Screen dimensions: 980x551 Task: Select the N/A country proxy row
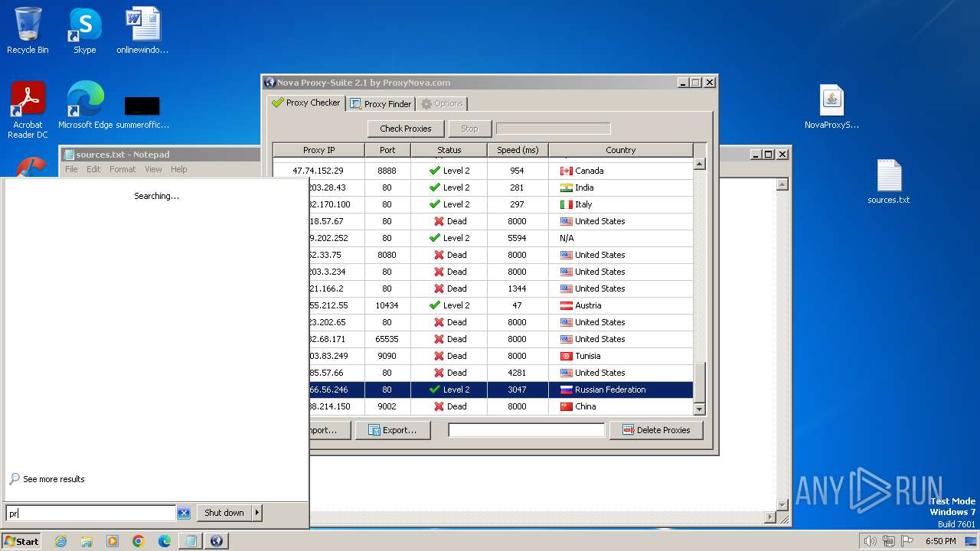coord(483,238)
